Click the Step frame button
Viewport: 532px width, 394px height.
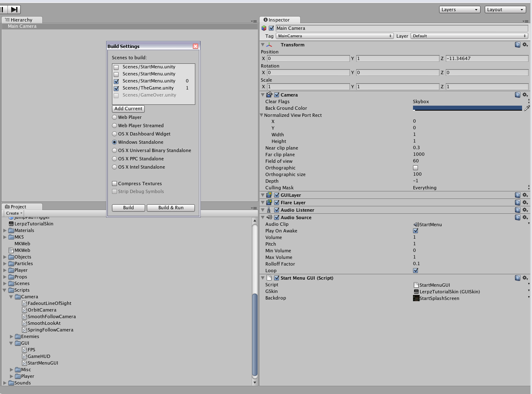[x=14, y=9]
